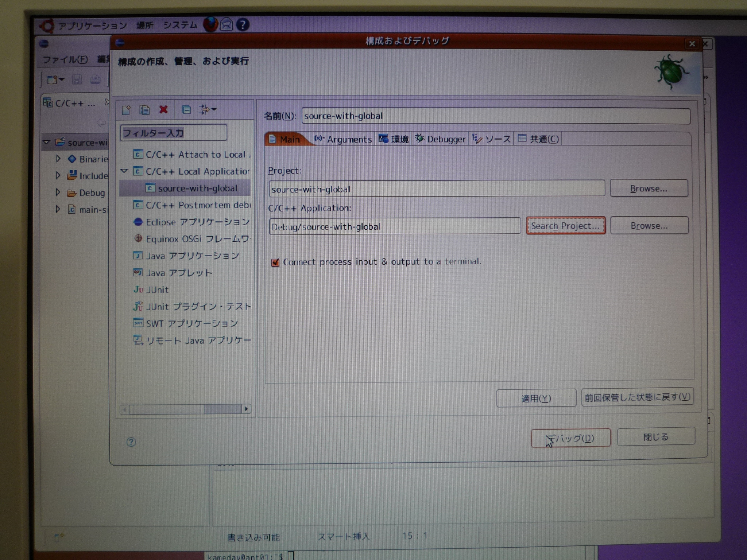
Task: Select SWT アプリケーション configuration type
Action: [186, 323]
